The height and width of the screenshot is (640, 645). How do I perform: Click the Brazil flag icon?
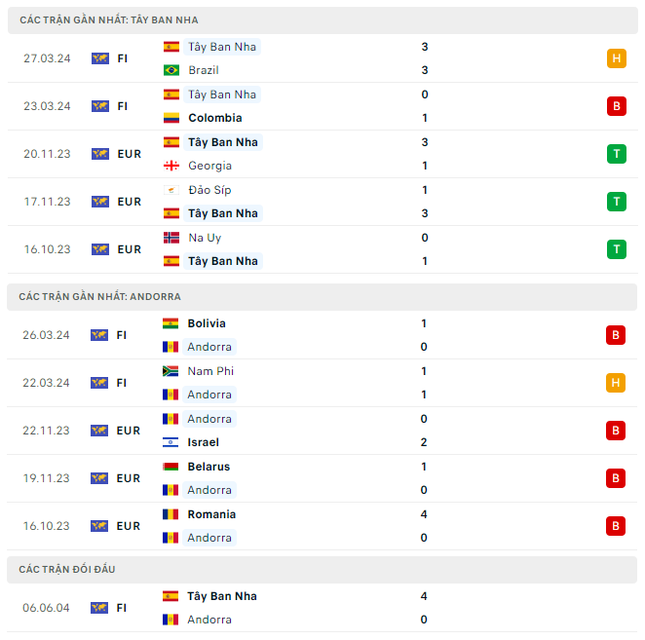point(171,70)
